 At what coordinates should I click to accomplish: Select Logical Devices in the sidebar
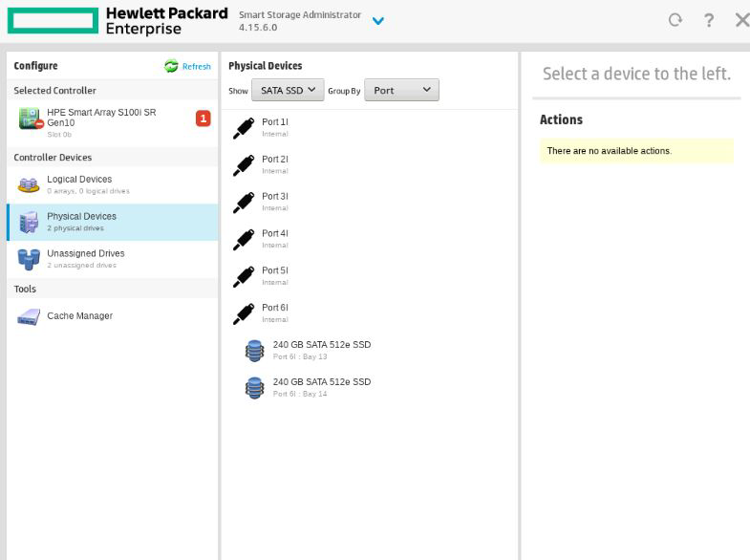tap(79, 180)
